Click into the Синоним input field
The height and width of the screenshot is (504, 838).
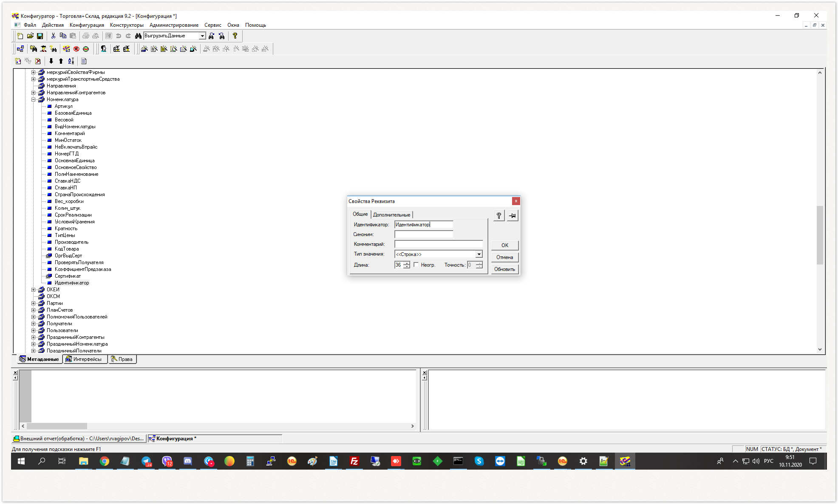point(424,234)
